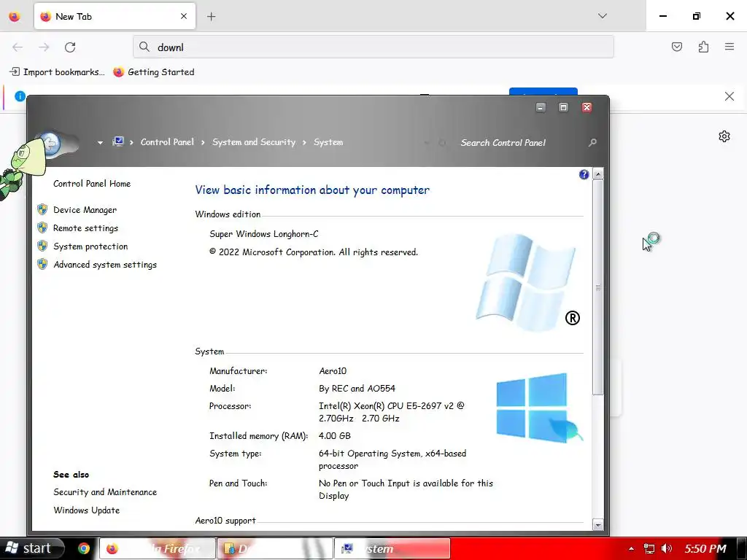This screenshot has width=747, height=560.
Task: Maximize the System control panel window
Action: (563, 108)
